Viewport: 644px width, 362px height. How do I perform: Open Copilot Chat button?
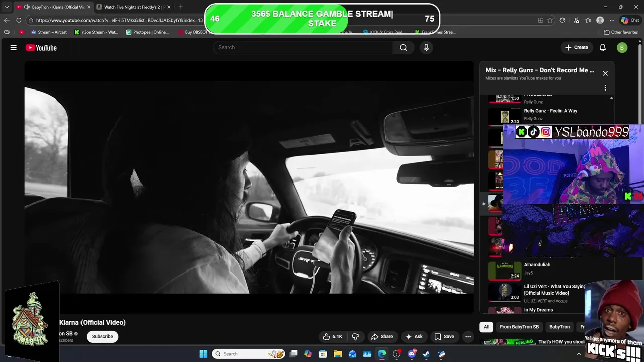[x=630, y=20]
